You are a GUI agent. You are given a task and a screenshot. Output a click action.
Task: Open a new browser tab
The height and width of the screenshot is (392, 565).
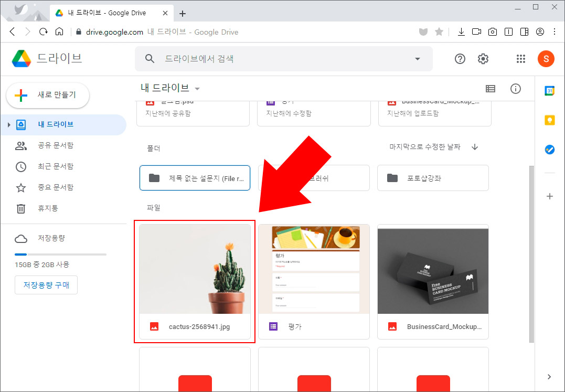pos(183,13)
